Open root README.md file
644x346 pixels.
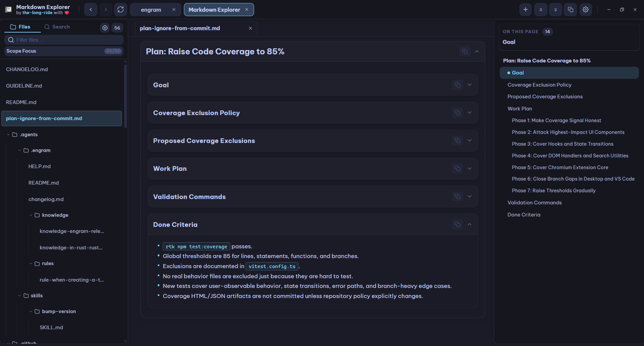pos(62,102)
